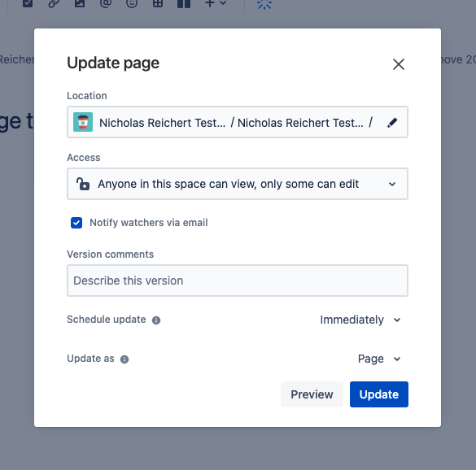Click the Schedule update info icon
Screen dimensions: 476x470
[156, 320]
